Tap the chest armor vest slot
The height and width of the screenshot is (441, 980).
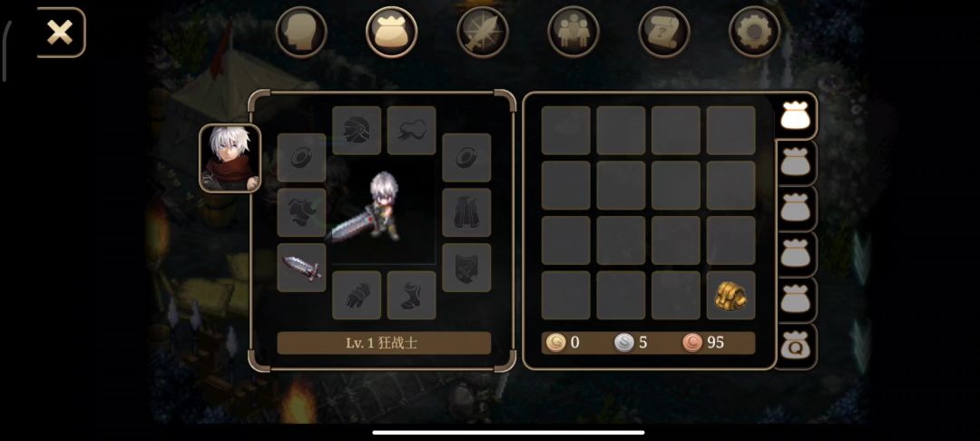[x=466, y=212]
